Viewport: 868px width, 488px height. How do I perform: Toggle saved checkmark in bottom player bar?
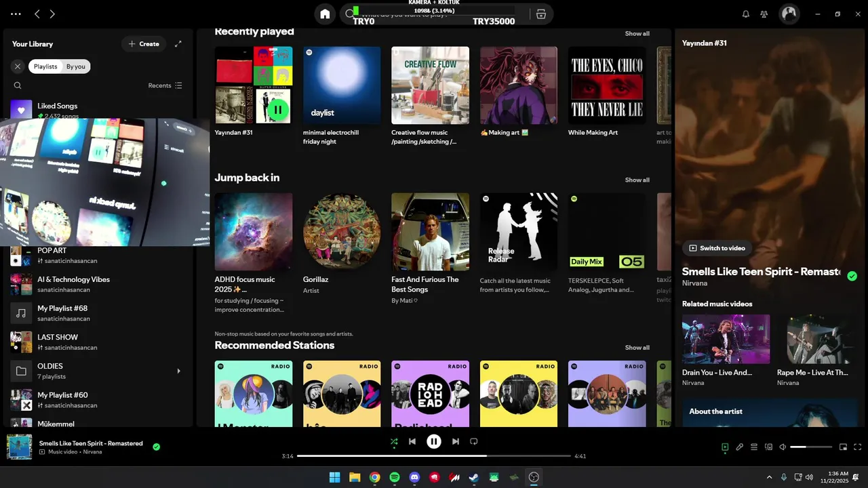point(157,447)
